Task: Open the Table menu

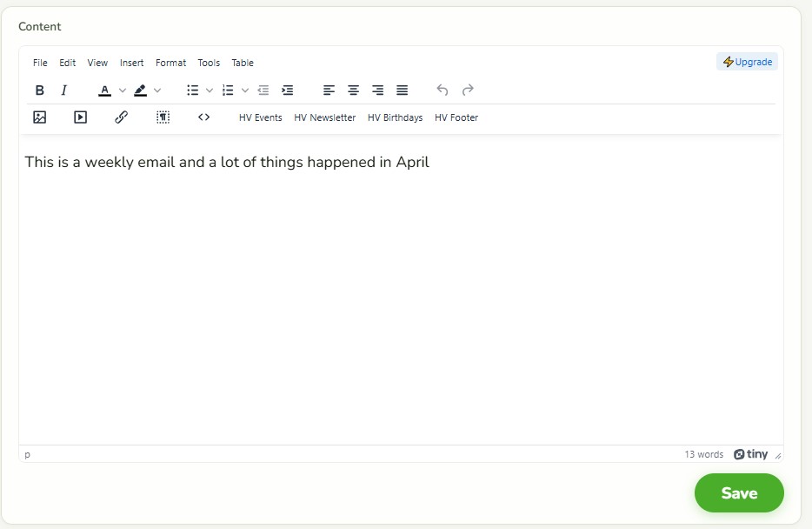Action: coord(243,63)
